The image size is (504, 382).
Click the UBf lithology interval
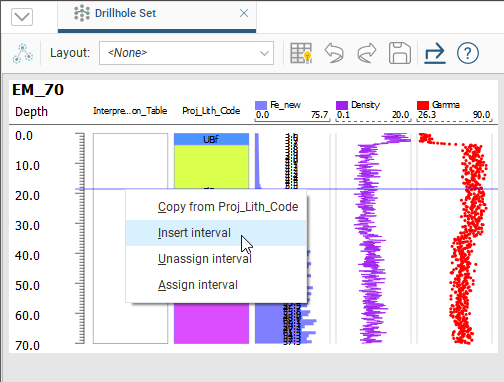tap(211, 139)
